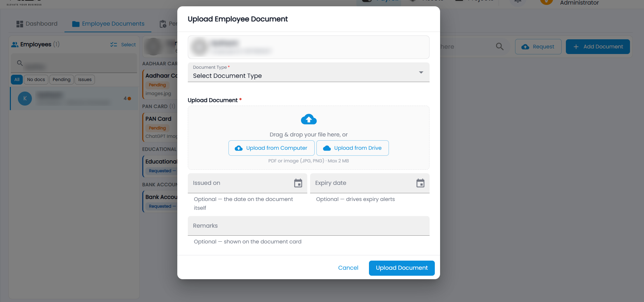Filter employees by All
644x302 pixels.
17,80
